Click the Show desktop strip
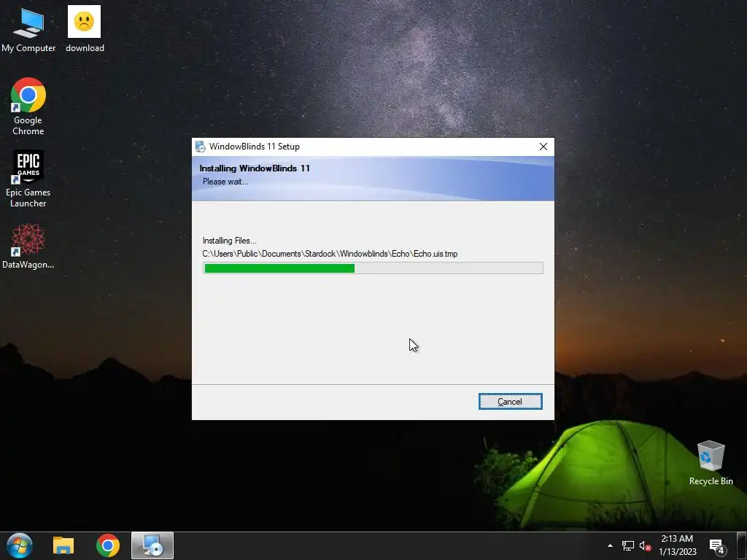Viewport: 747px width, 560px height. [x=742, y=545]
